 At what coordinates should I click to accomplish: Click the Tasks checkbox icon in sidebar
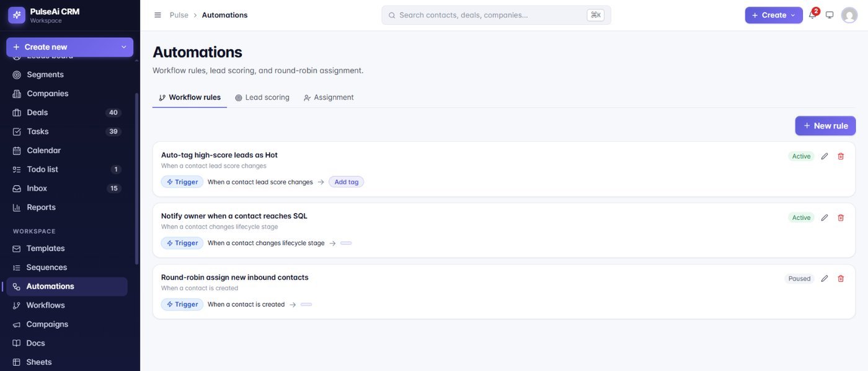pos(17,131)
